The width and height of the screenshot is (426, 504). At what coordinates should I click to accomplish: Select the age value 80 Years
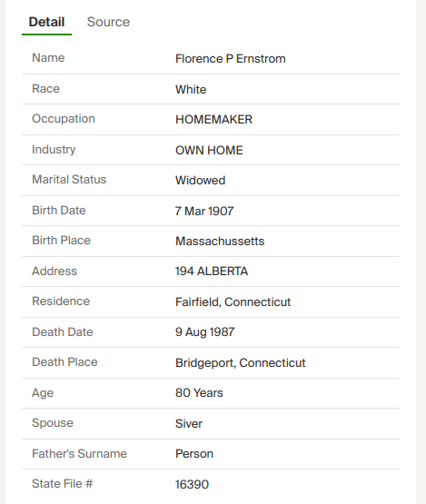(x=199, y=392)
